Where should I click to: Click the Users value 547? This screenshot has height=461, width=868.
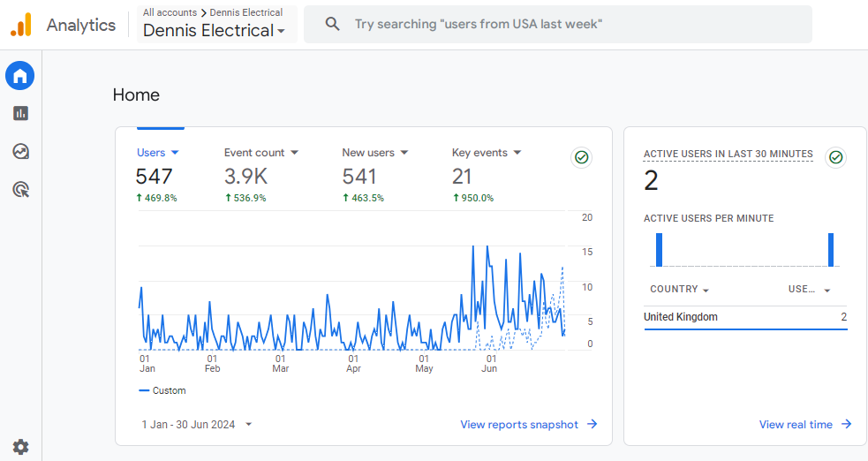(x=154, y=177)
